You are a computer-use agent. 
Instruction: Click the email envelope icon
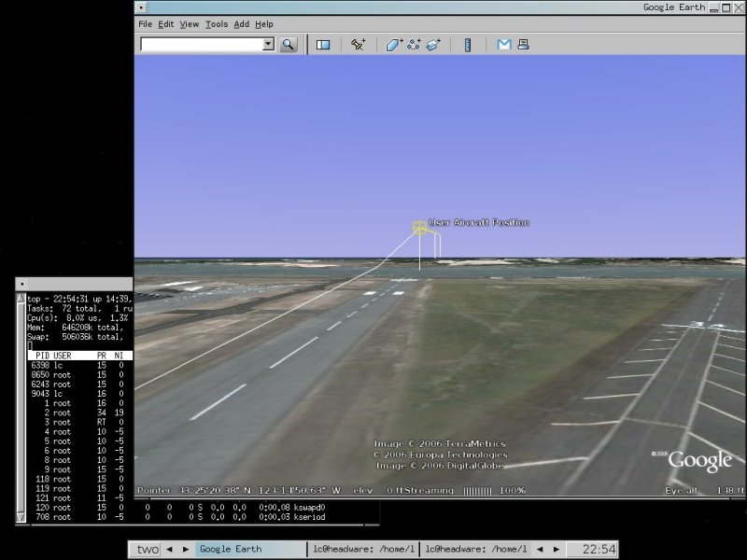point(504,44)
